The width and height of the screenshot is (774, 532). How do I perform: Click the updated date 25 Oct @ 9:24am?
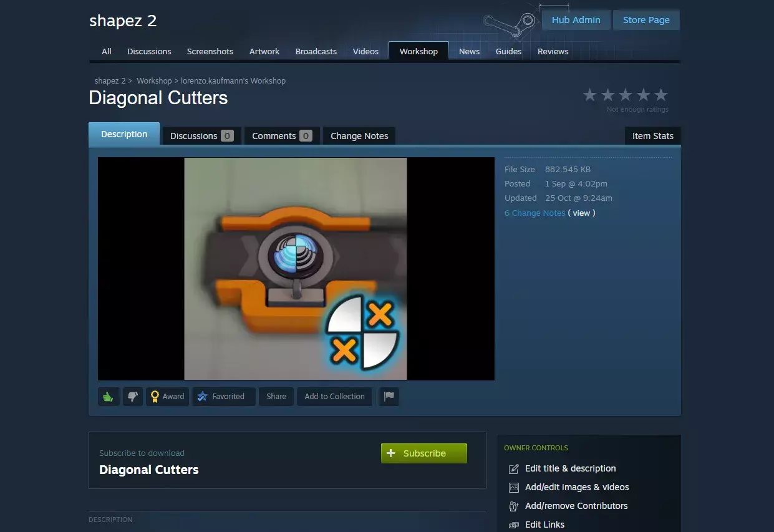pos(578,198)
